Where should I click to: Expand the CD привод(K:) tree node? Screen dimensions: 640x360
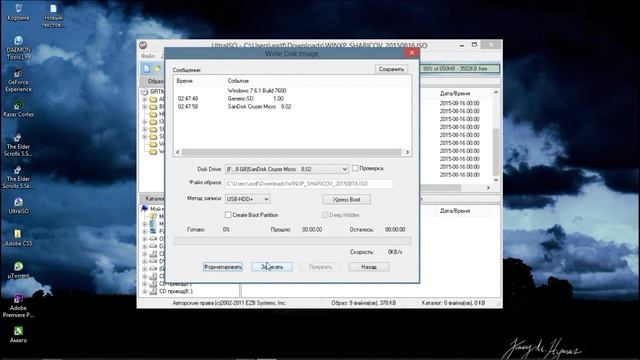(x=144, y=291)
